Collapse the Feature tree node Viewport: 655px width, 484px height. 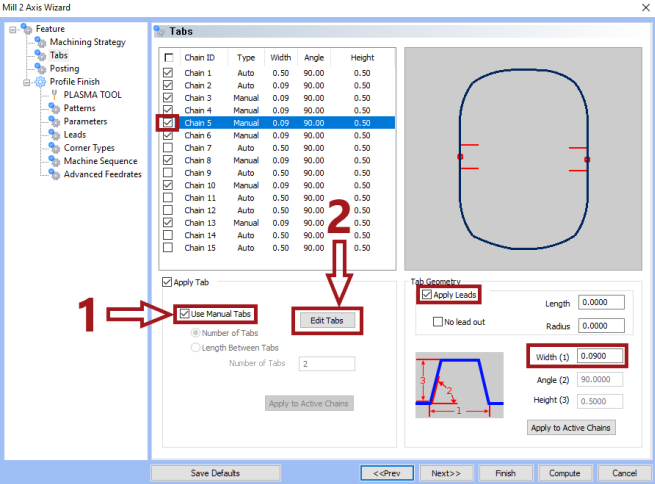[13, 29]
